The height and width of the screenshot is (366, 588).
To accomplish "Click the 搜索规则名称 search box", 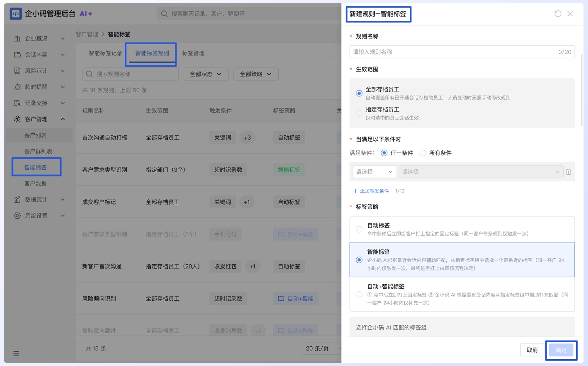I will (130, 74).
